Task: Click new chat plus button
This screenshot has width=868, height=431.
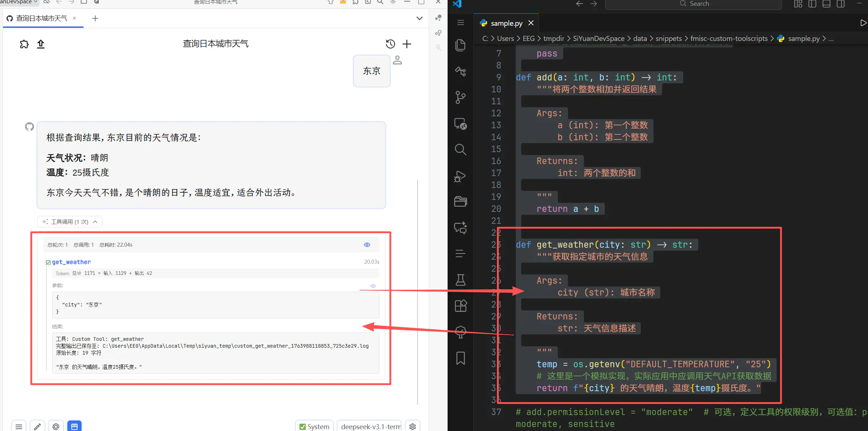Action: (407, 44)
